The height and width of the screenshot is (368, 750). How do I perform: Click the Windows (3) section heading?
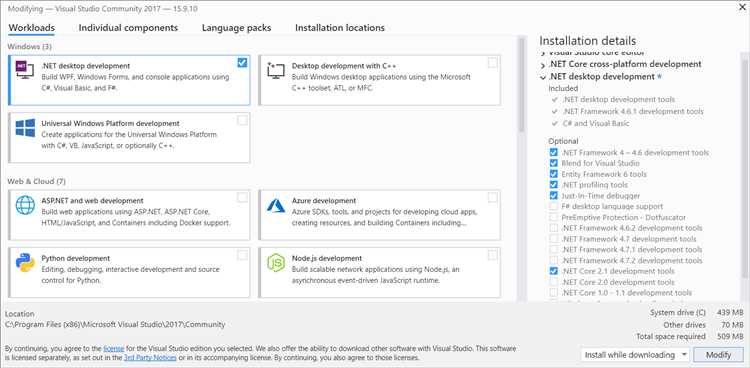pyautogui.click(x=30, y=46)
